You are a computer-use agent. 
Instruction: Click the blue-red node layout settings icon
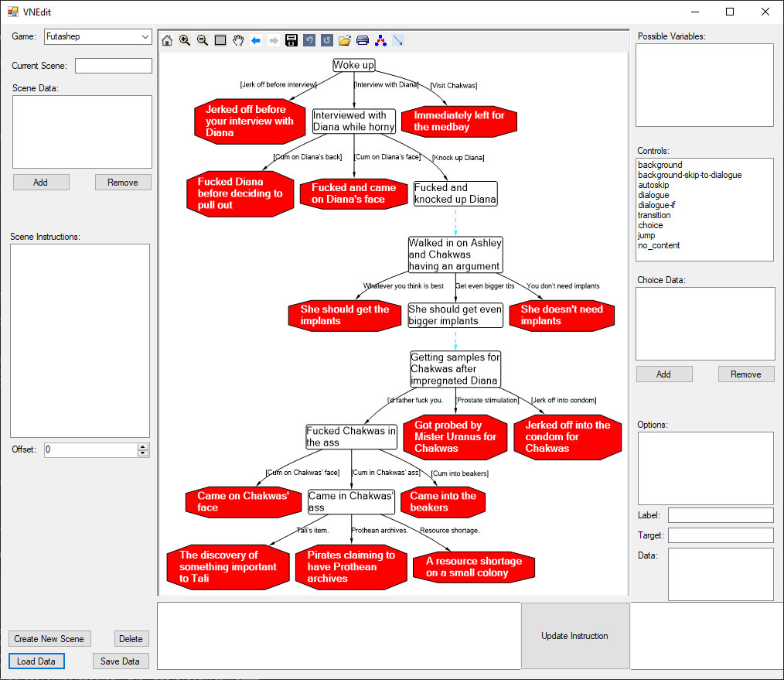click(380, 40)
